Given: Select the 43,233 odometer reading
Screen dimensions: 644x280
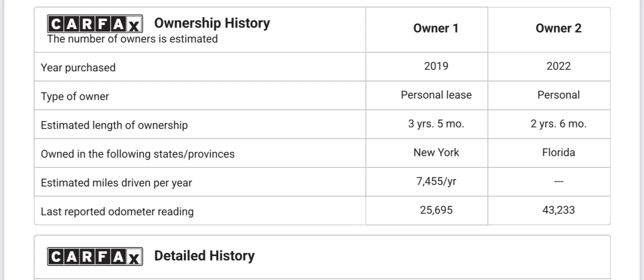Looking at the screenshot, I should point(558,210).
